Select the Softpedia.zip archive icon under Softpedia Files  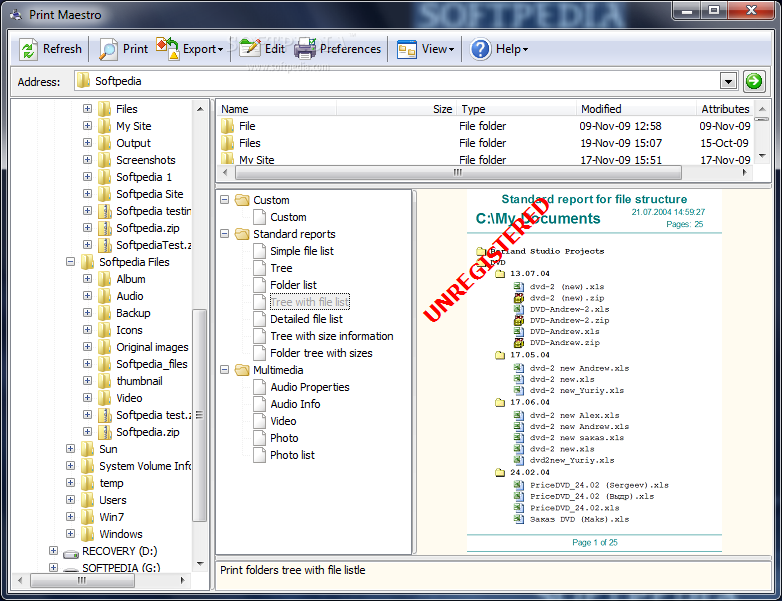(x=105, y=432)
